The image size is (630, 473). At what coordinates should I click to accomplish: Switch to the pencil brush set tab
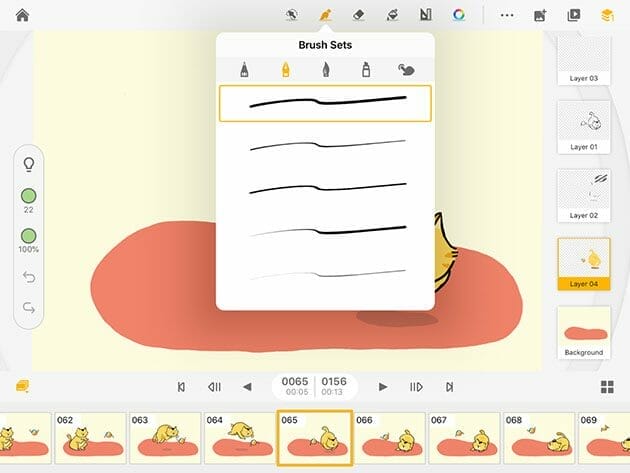pyautogui.click(x=244, y=70)
